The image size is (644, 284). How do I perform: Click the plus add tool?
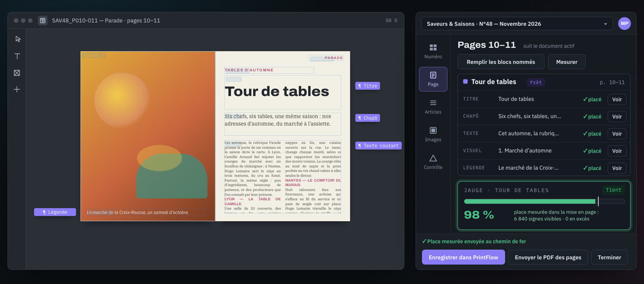[x=17, y=89]
